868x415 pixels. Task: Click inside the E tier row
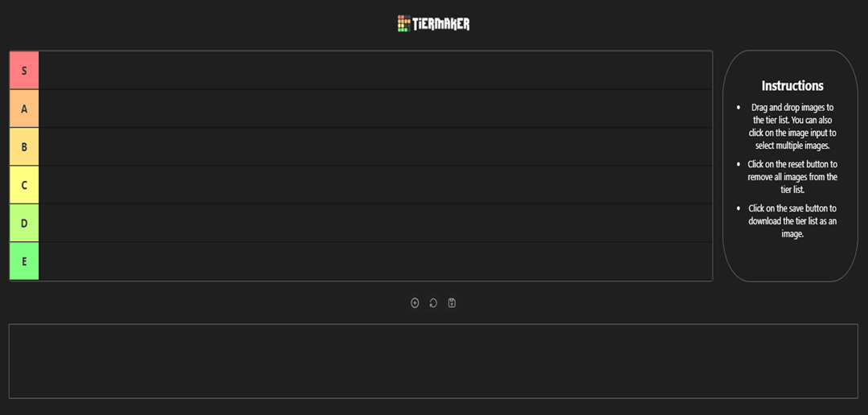click(375, 261)
